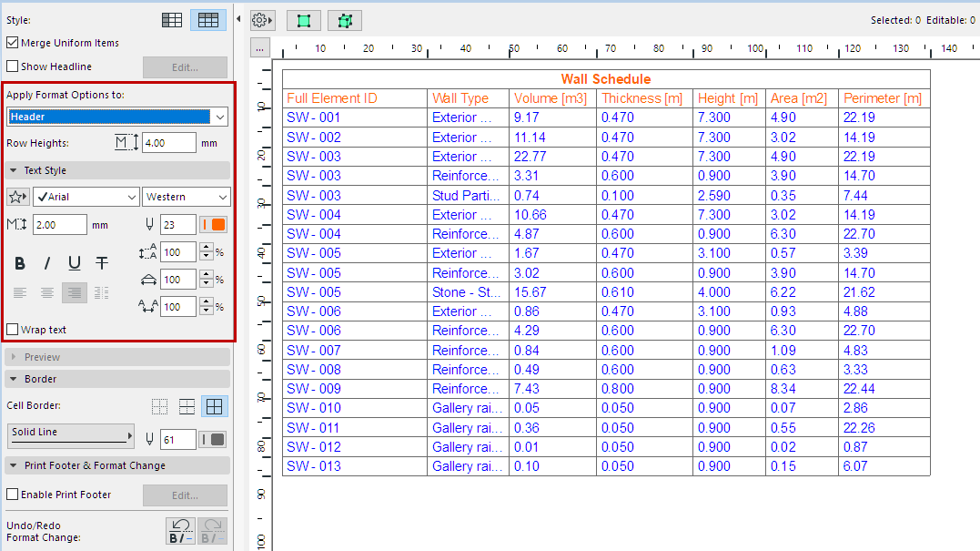
Task: Open the Arial font dropdown
Action: pyautogui.click(x=86, y=197)
